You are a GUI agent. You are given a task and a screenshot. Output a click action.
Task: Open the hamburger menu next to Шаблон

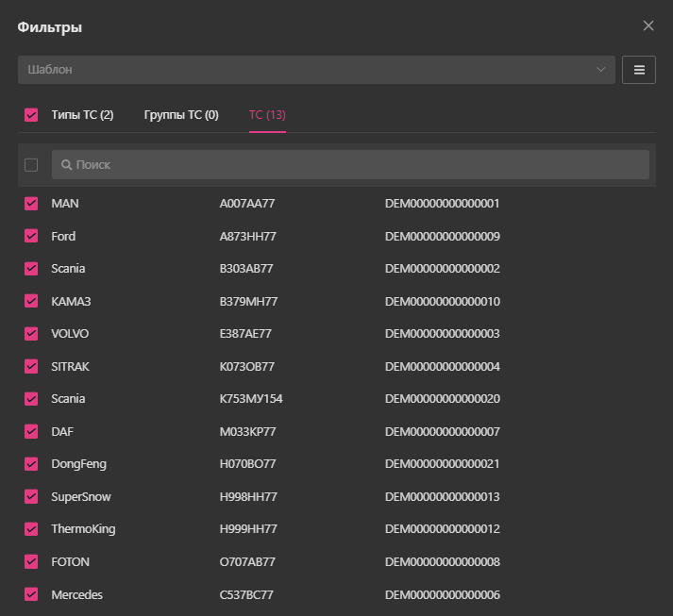tap(639, 70)
